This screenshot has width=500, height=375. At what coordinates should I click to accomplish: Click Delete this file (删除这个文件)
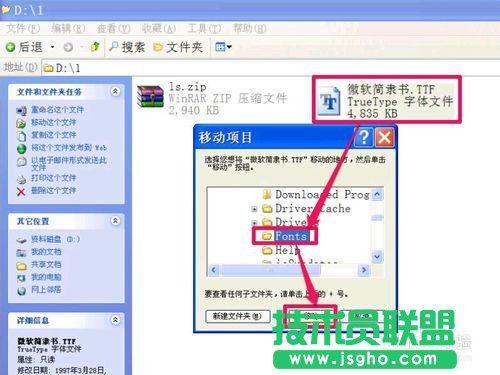pos(53,191)
